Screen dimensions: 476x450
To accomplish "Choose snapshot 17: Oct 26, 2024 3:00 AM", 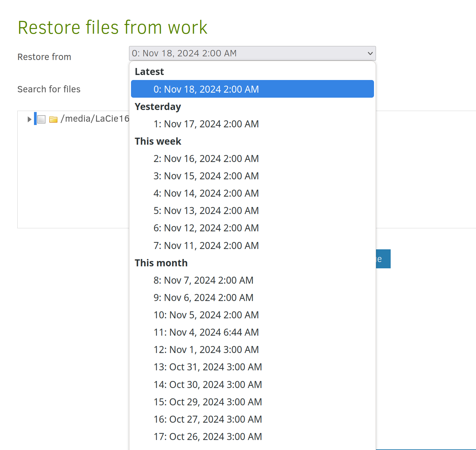I will pyautogui.click(x=207, y=436).
